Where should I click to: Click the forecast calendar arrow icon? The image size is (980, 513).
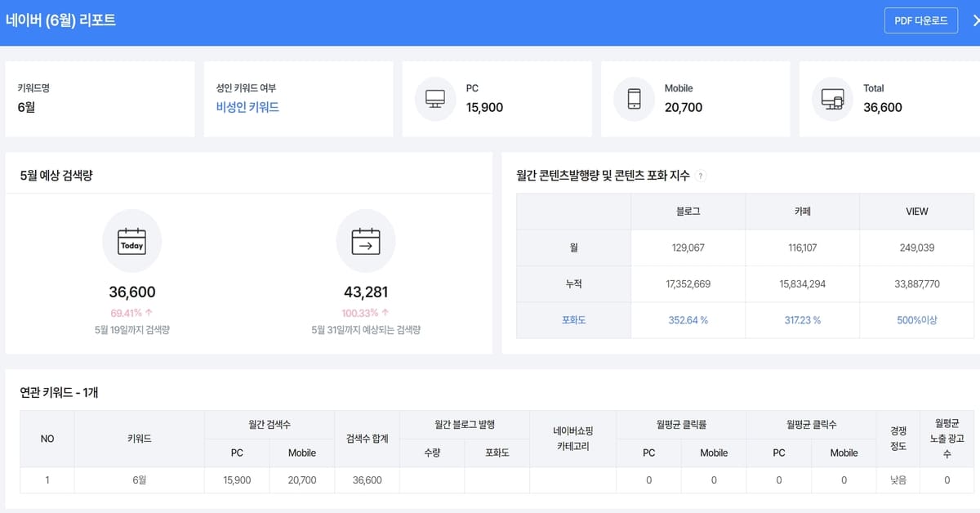click(366, 241)
